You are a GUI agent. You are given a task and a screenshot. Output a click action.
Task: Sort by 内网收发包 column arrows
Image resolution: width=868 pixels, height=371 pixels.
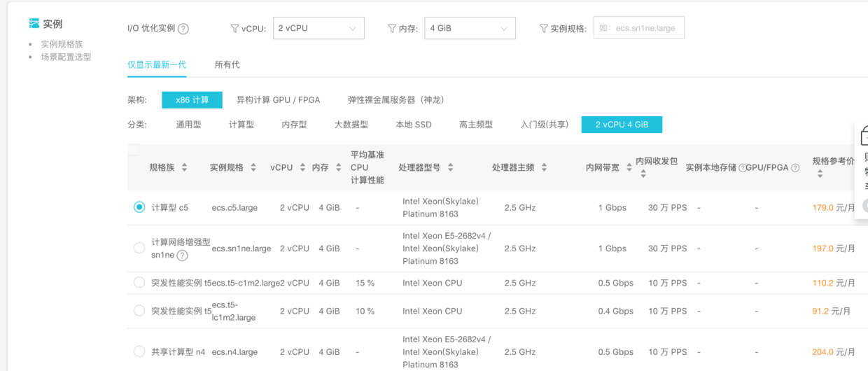pos(643,174)
